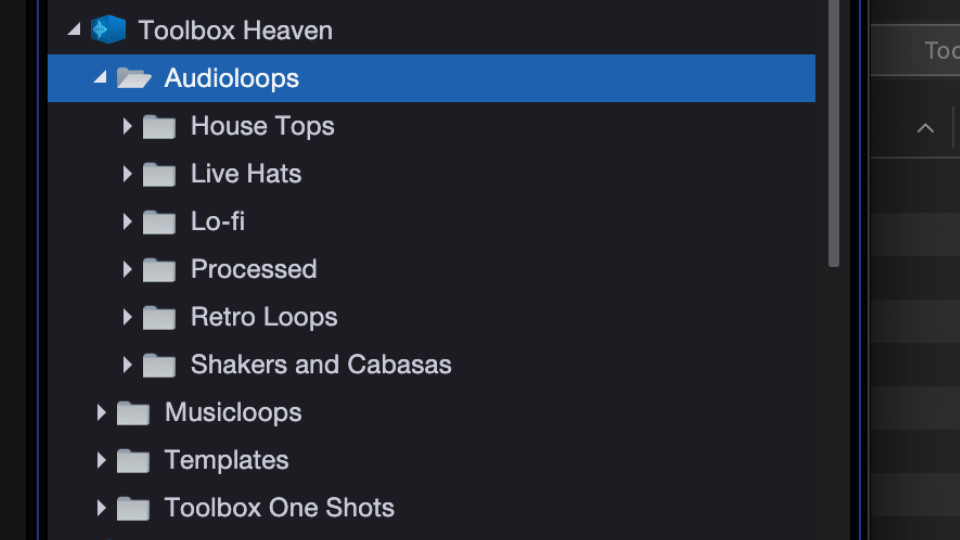Click the Lo-fi folder icon
Viewport: 960px width, 540px height.
159,222
